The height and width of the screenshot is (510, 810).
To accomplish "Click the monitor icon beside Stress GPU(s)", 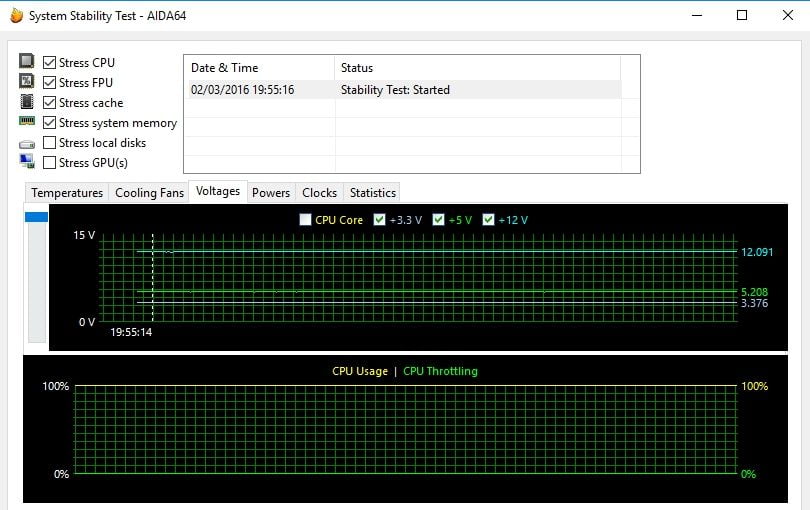I will tap(27, 161).
